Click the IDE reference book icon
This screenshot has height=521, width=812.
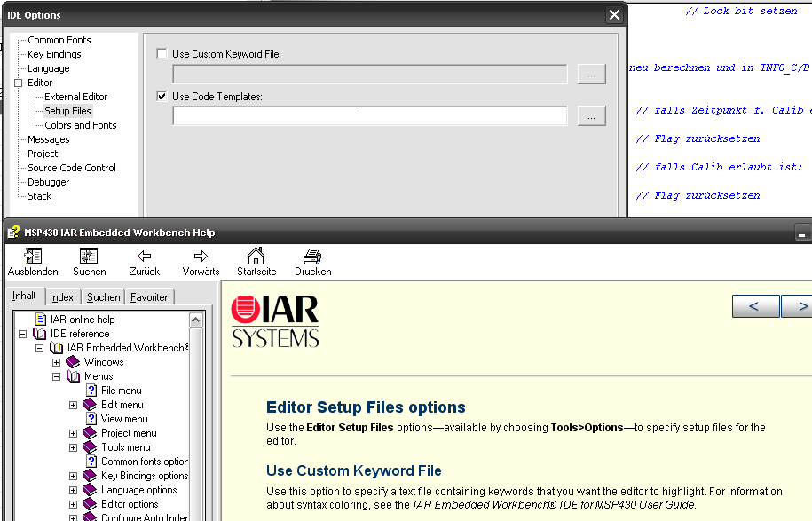click(x=39, y=334)
